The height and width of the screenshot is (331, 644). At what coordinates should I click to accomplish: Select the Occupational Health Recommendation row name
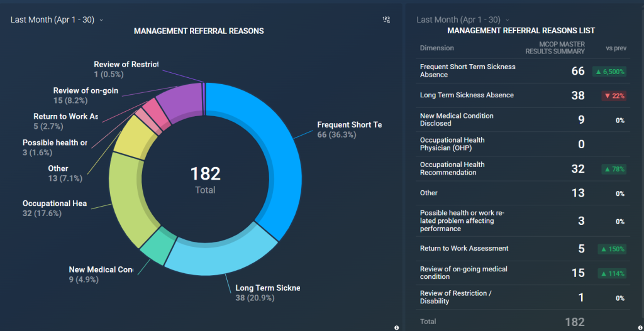(x=452, y=168)
